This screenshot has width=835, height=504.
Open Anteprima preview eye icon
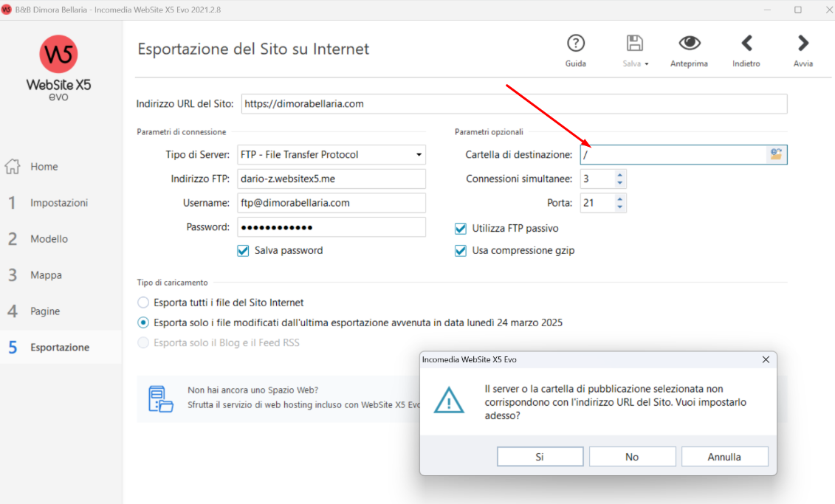coord(689,43)
